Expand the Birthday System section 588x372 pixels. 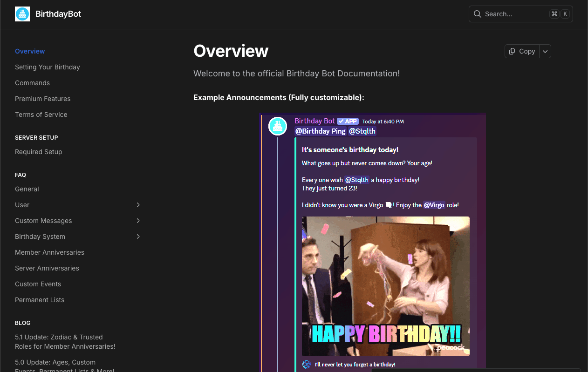138,237
